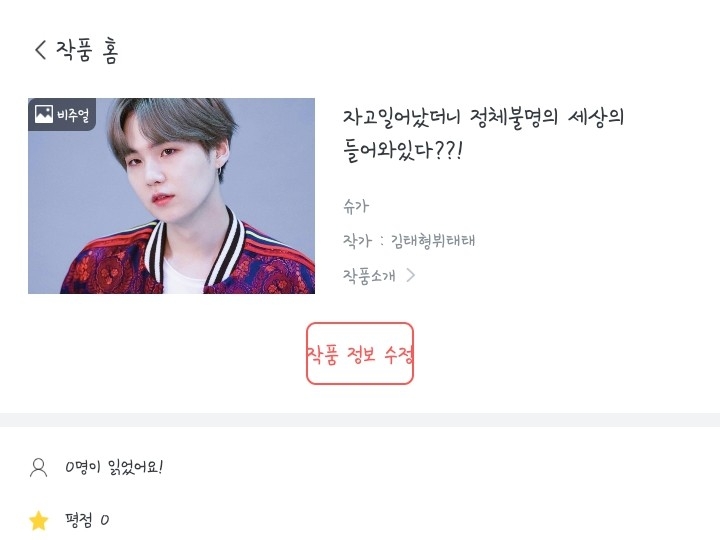This screenshot has width=720, height=540.
Task: Open author profile 김태형뷔태태
Action: 433,241
